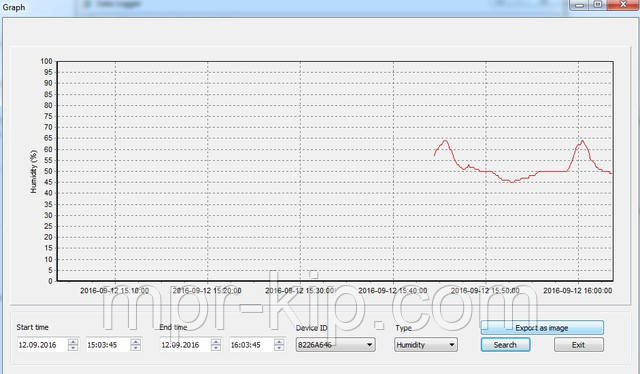Decrease the start date with down arrow
This screenshot has height=374, width=640.
click(x=73, y=348)
